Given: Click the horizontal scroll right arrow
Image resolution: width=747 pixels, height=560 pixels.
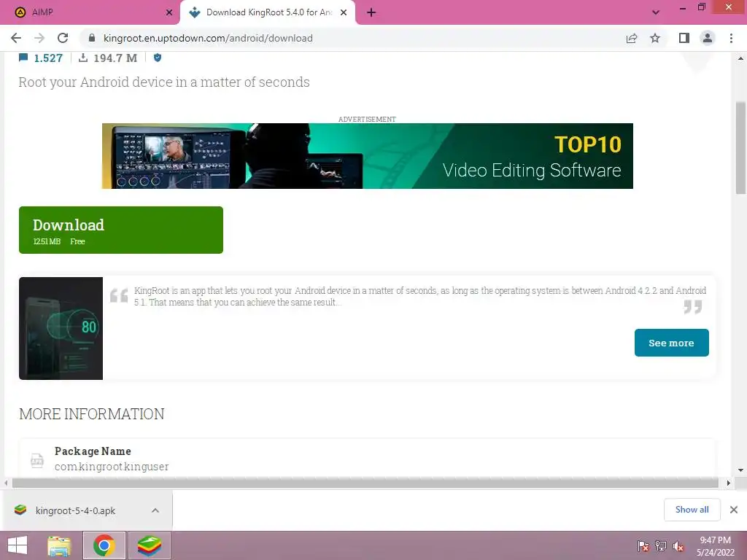Looking at the screenshot, I should point(729,483).
